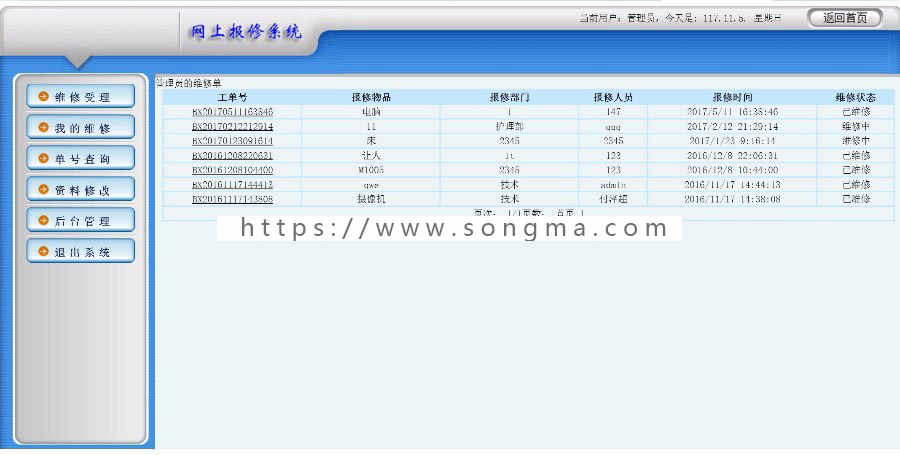900x455 pixels.
Task: Click the 已维修 status in the 电脑 row
Action: [856, 112]
